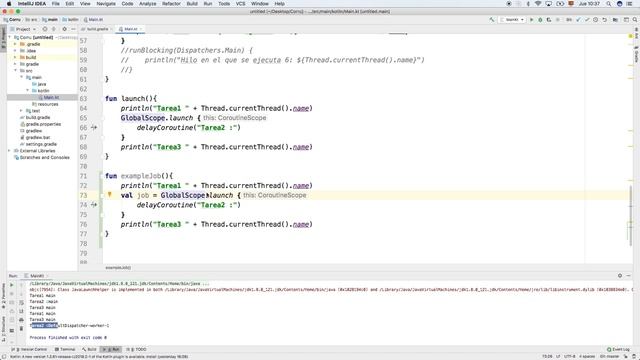Open the Event Log
Image resolution: width=640 pixels, height=360 pixels.
tap(618, 349)
